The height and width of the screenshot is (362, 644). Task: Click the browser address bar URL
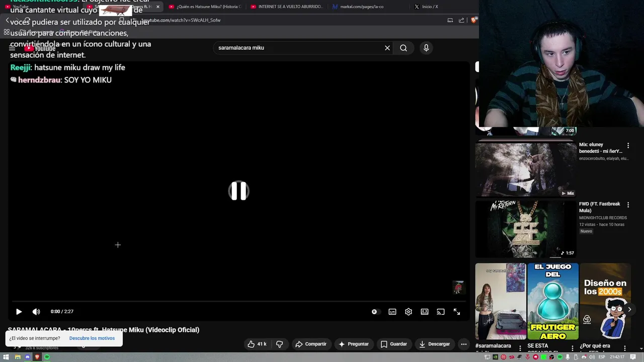pyautogui.click(x=181, y=20)
